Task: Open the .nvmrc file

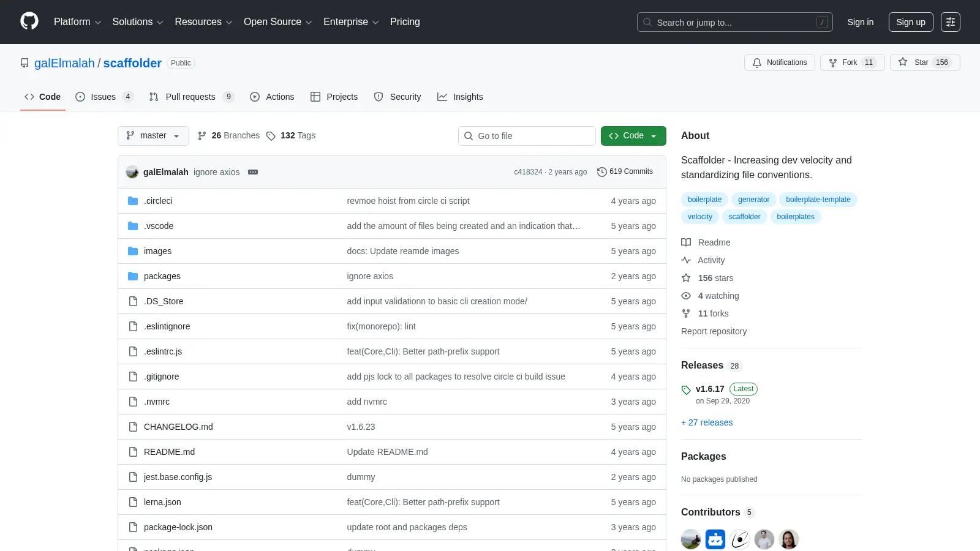Action: pos(157,402)
